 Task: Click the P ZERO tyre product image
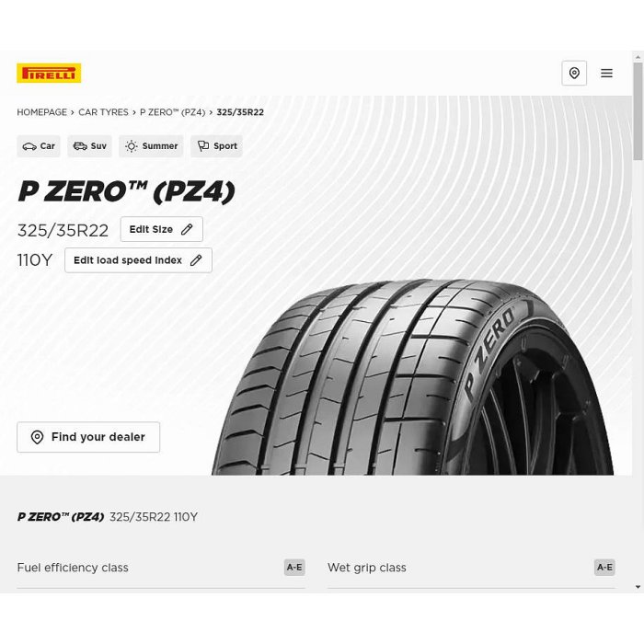412,378
